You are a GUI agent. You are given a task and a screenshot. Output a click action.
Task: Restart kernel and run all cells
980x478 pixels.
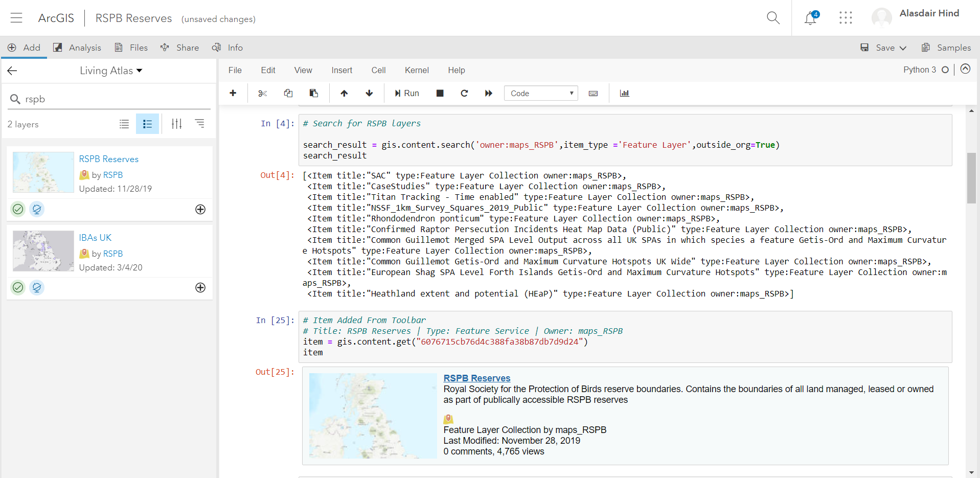coord(489,93)
